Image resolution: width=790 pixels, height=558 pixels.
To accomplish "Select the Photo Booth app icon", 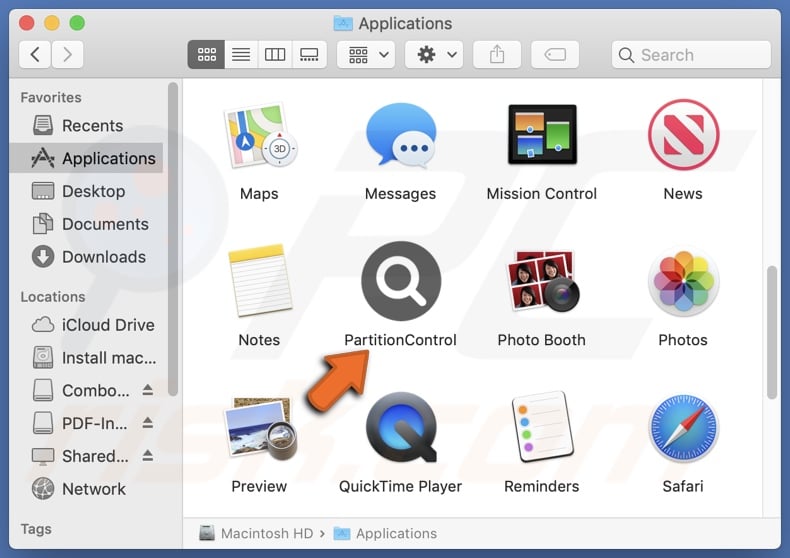I will [x=543, y=281].
